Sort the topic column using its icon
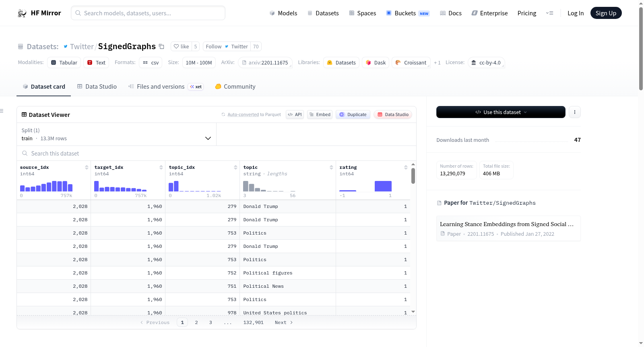Viewport: 644px width, 347px height. point(331,167)
